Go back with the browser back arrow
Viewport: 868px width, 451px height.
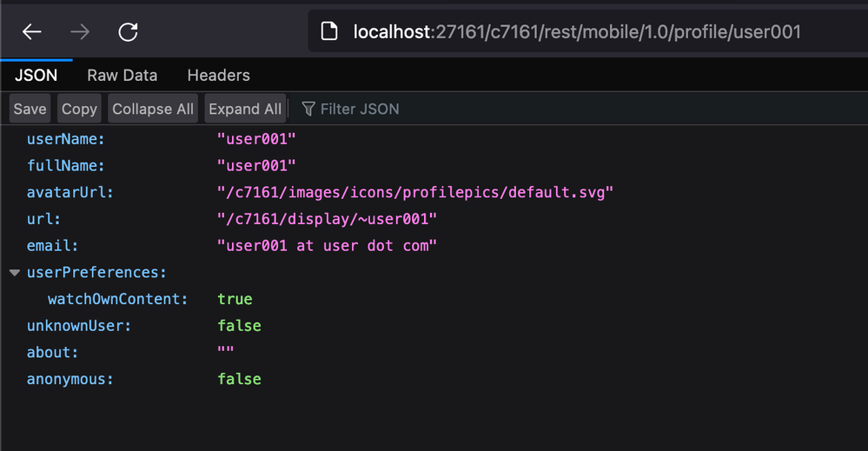click(x=31, y=32)
